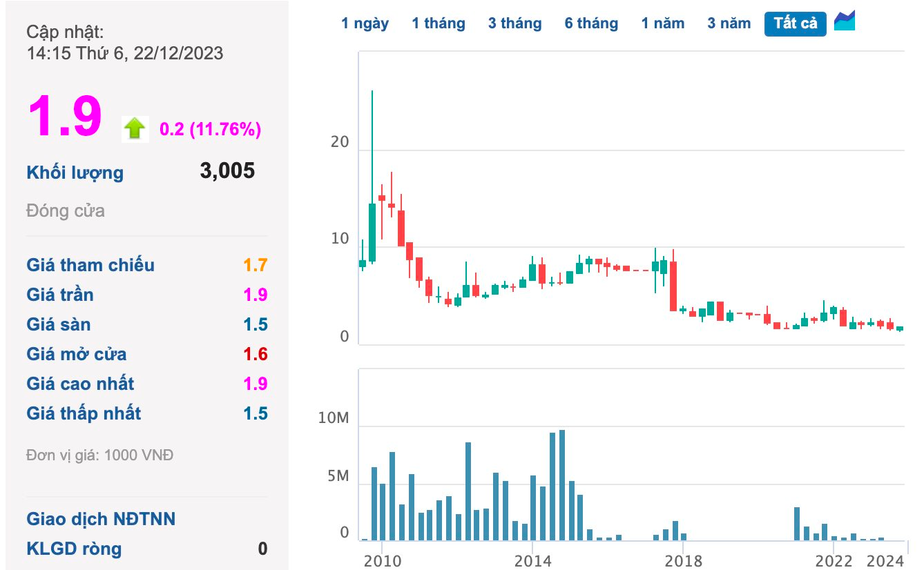The image size is (924, 570).
Task: Select the '3 năm' time range tab
Action: coord(729,23)
